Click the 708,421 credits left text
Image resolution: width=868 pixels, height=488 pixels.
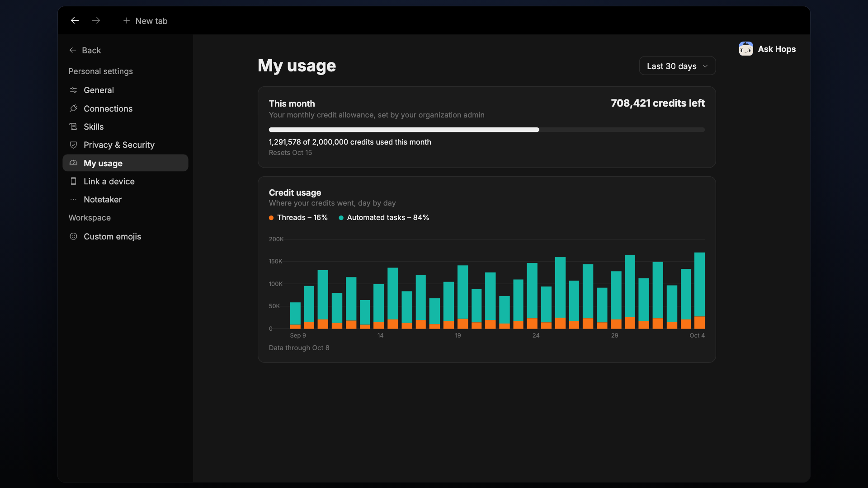tap(657, 103)
